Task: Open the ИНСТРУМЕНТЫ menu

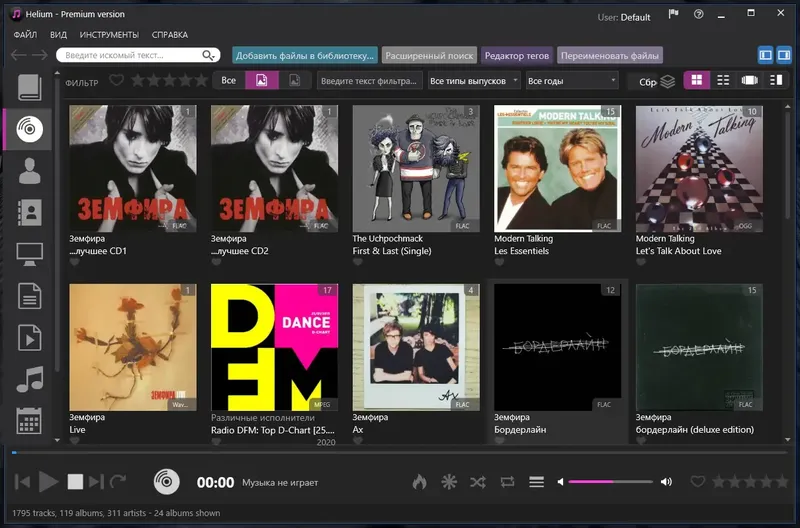Action: (x=109, y=35)
